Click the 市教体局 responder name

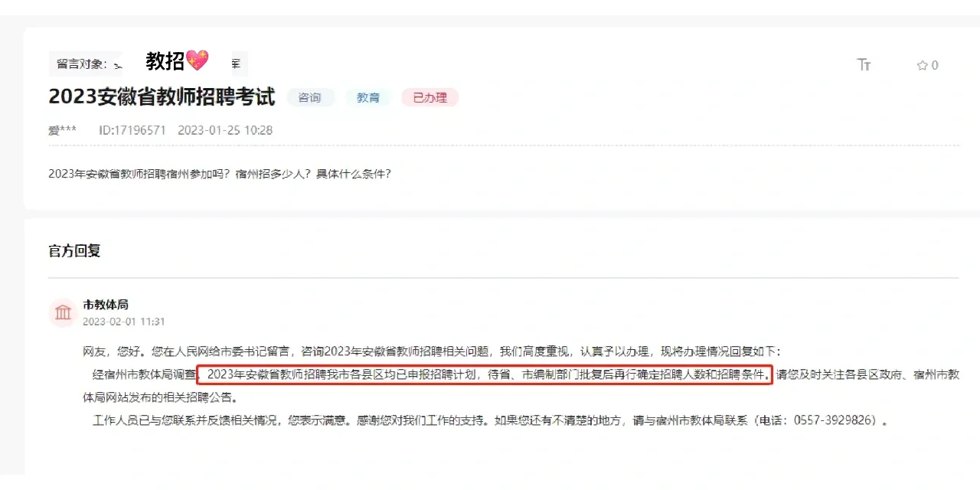pyautogui.click(x=106, y=305)
